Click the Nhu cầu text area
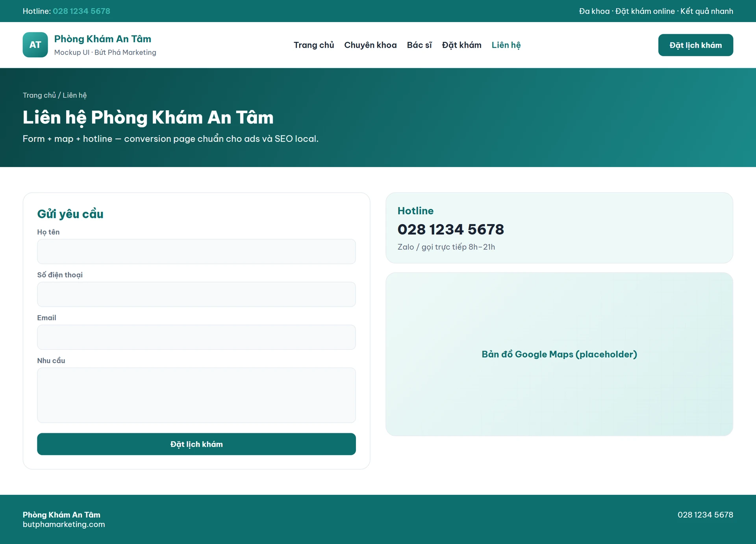The image size is (756, 544). coord(196,395)
